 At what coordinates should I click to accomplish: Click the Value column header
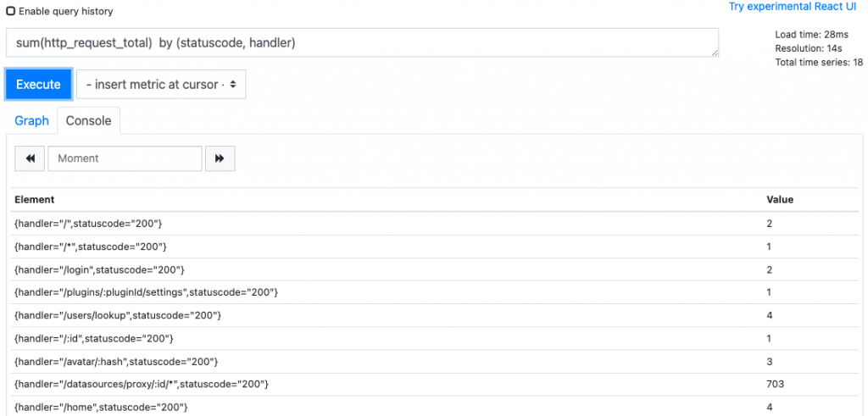(780, 200)
